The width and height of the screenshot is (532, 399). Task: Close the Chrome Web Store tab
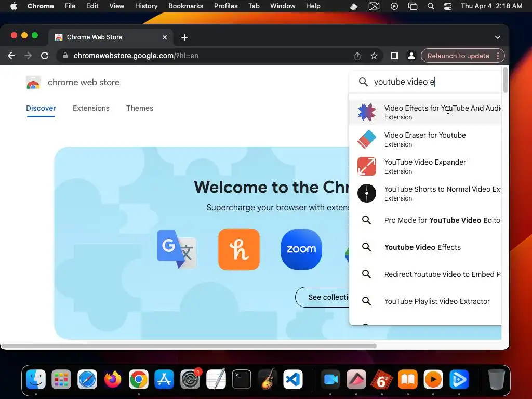click(x=165, y=37)
